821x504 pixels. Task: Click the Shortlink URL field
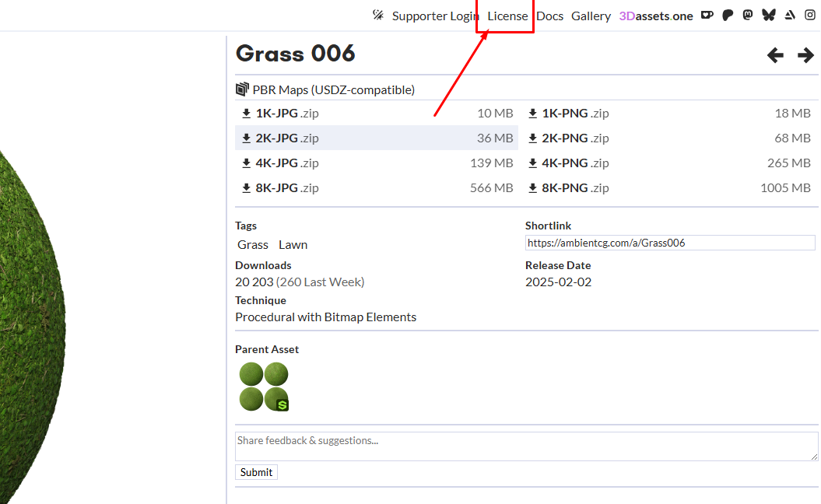(x=670, y=243)
